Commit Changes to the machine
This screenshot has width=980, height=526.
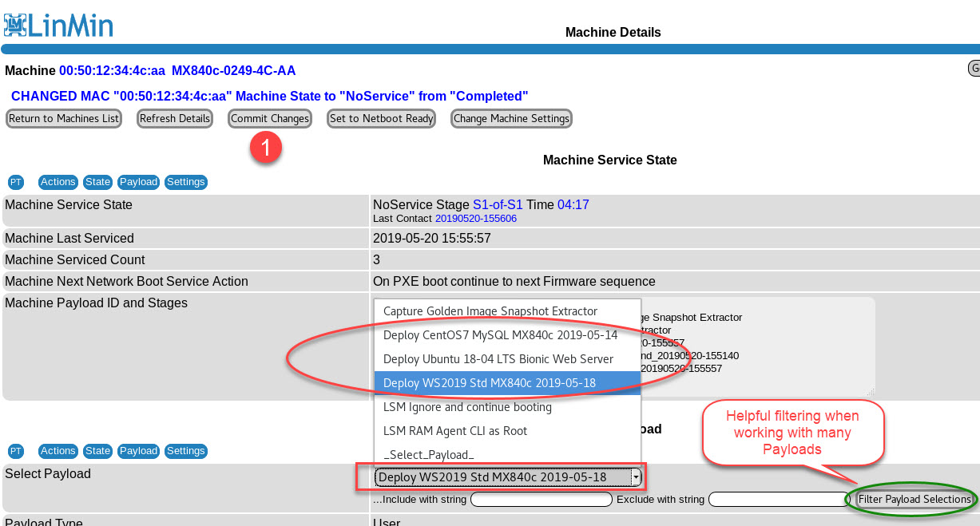click(x=270, y=119)
